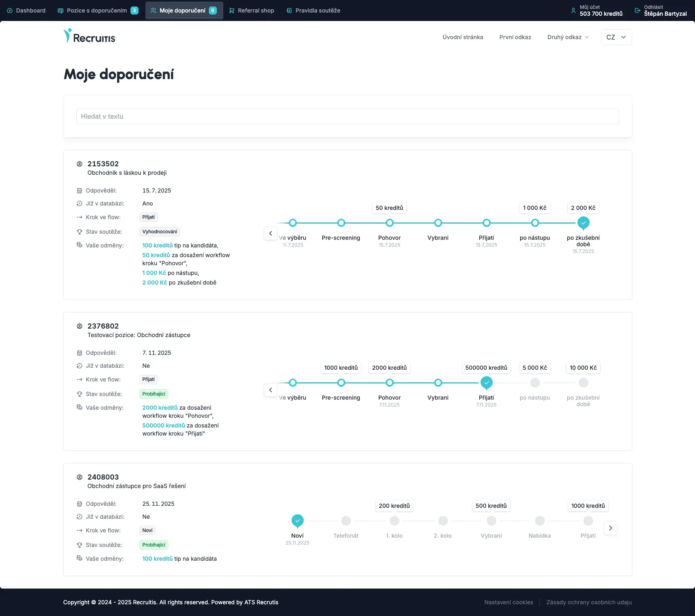695x616 pixels.
Task: Click the Dashboard icon in top navigation
Action: [x=11, y=10]
